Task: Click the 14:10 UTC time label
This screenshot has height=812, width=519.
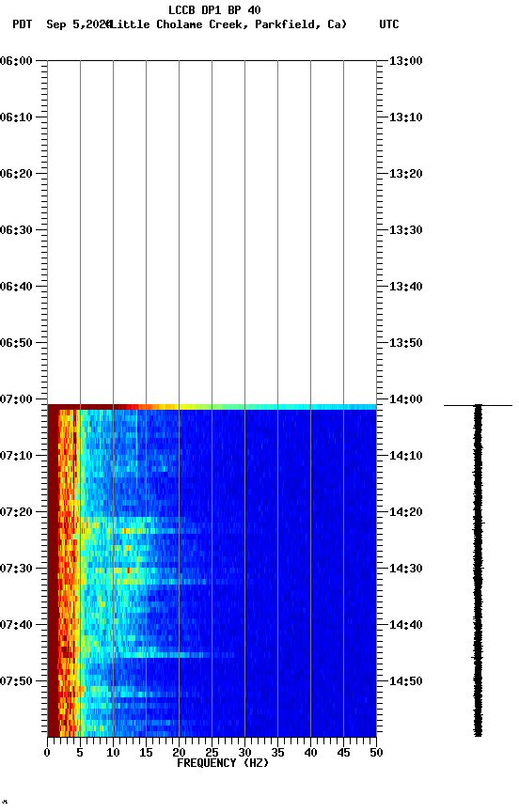Action: [406, 456]
